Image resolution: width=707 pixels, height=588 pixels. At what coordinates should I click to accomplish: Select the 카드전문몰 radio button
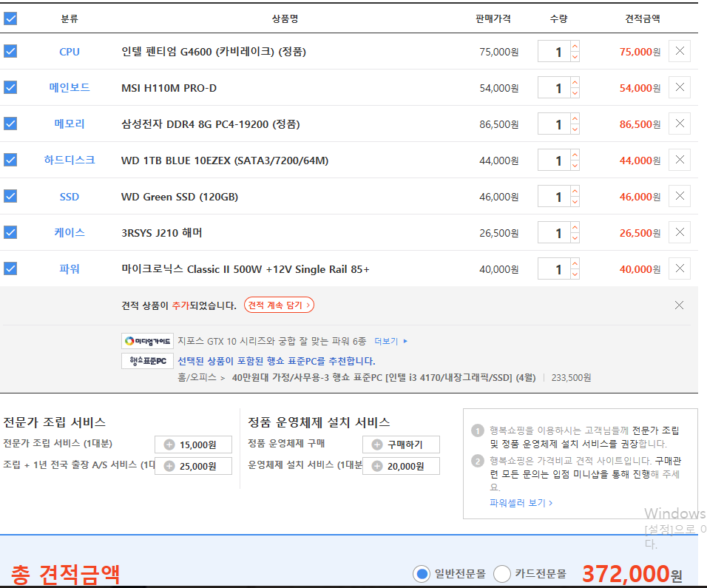pos(502,574)
